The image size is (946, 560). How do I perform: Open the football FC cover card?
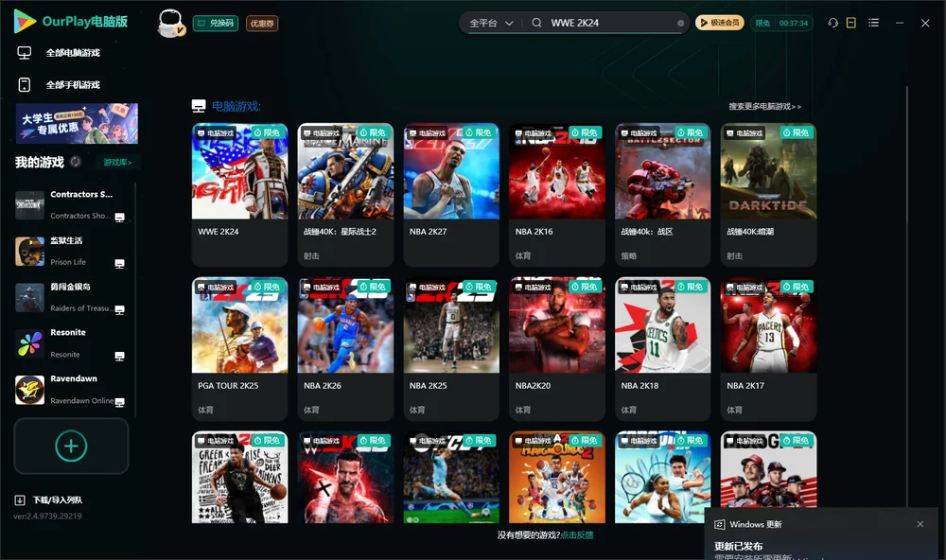tap(451, 478)
